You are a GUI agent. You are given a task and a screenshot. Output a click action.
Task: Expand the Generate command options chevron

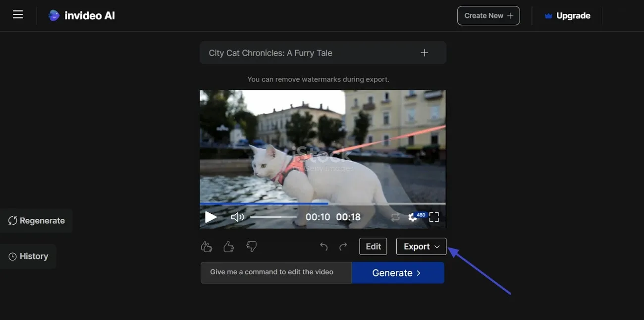point(418,272)
